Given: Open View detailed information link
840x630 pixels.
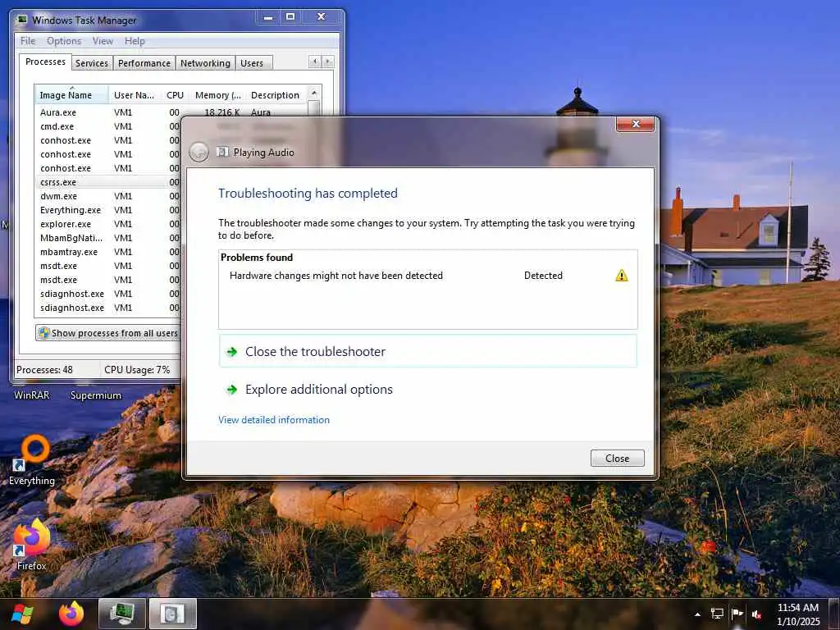Looking at the screenshot, I should (274, 420).
